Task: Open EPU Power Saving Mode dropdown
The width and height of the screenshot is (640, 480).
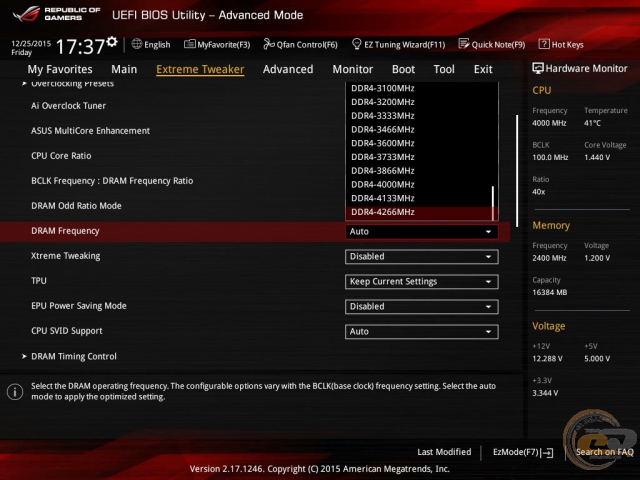Action: [x=421, y=307]
